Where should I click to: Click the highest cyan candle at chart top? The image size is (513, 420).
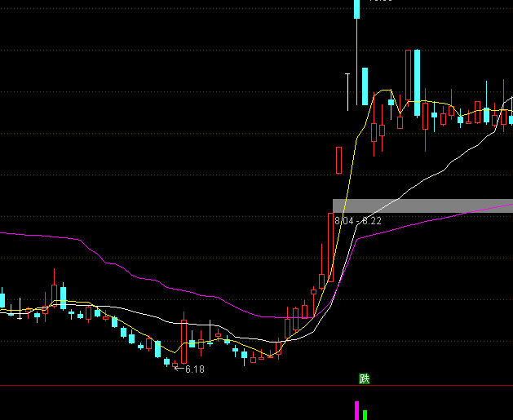click(x=356, y=10)
